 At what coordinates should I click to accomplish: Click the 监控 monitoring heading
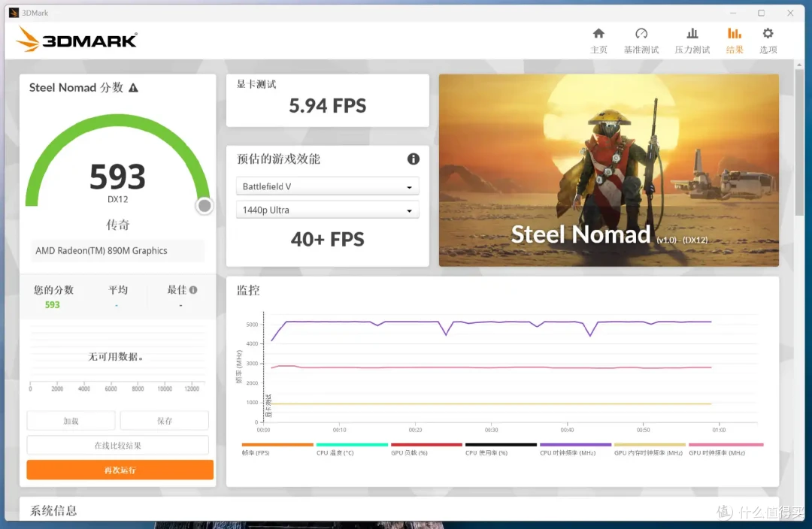pyautogui.click(x=248, y=290)
